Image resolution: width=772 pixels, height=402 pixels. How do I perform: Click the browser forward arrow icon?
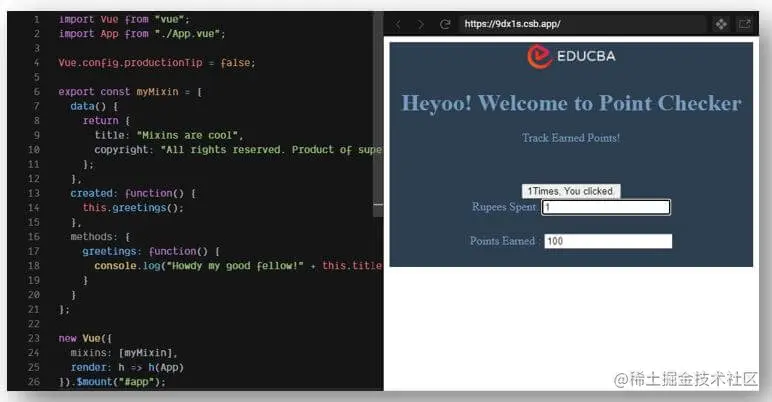click(420, 24)
